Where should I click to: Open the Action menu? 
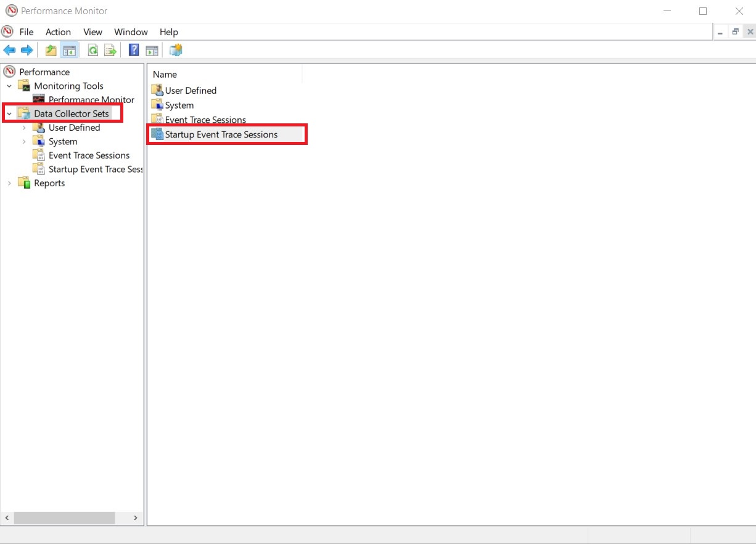pos(58,32)
